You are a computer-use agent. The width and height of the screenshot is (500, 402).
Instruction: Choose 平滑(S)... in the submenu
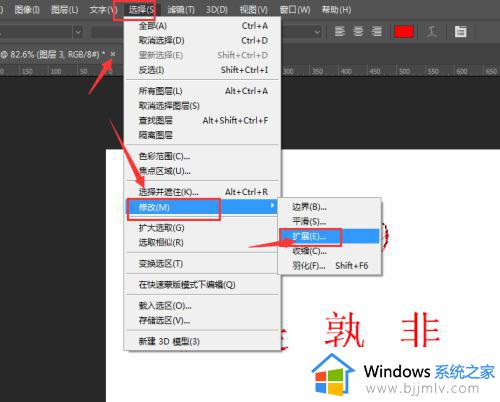[x=329, y=221]
